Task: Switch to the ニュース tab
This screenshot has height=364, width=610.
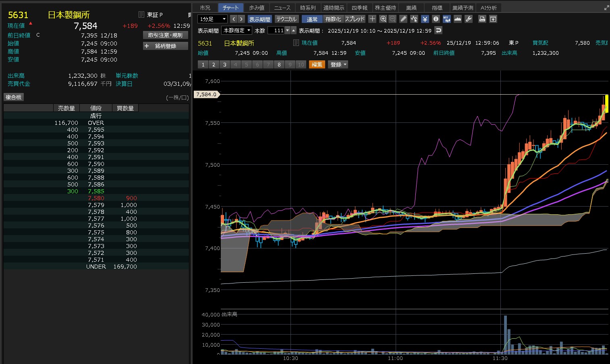Action: [282, 8]
